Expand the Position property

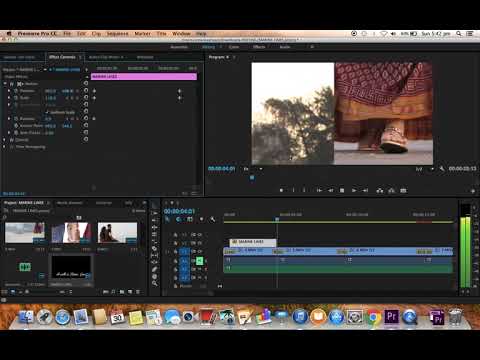pos(9,91)
